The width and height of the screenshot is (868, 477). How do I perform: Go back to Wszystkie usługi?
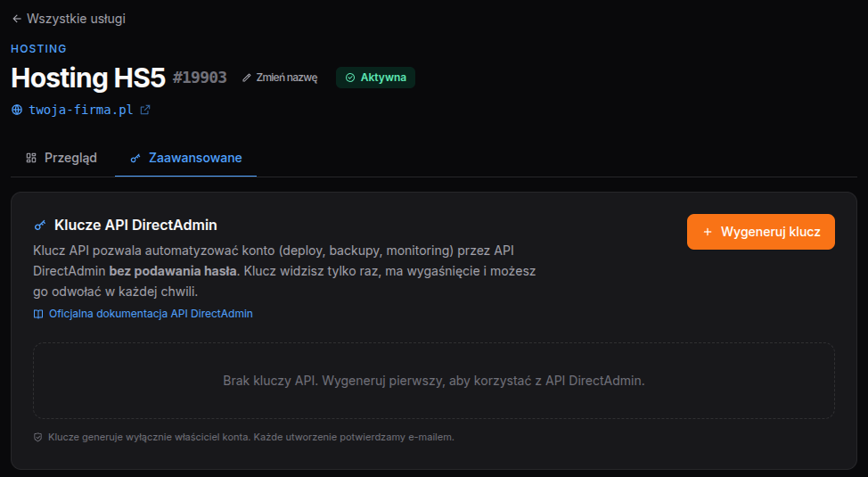coord(69,19)
